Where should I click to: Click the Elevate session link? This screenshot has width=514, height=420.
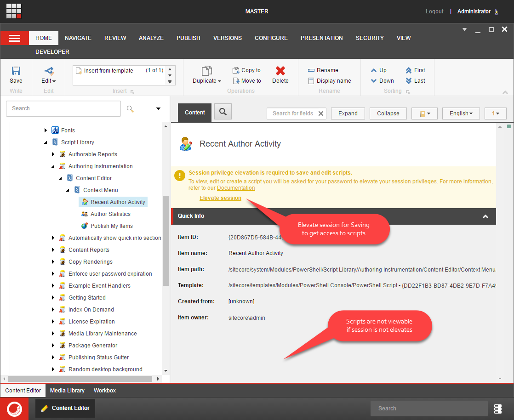[x=220, y=198]
